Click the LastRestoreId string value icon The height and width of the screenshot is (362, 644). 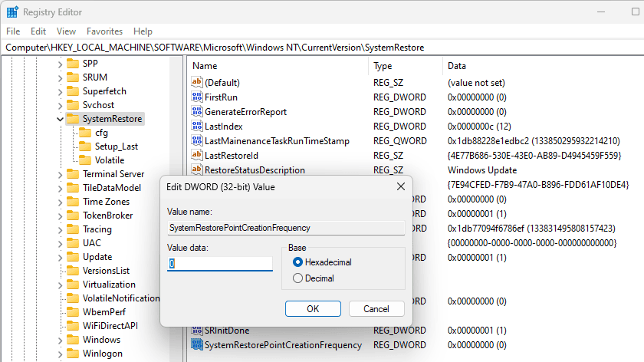(x=196, y=156)
